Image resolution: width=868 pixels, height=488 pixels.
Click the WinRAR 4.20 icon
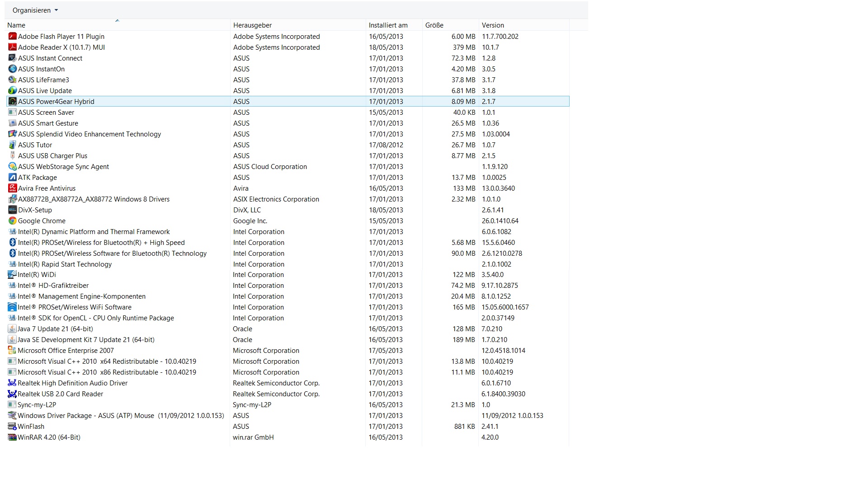pyautogui.click(x=12, y=437)
